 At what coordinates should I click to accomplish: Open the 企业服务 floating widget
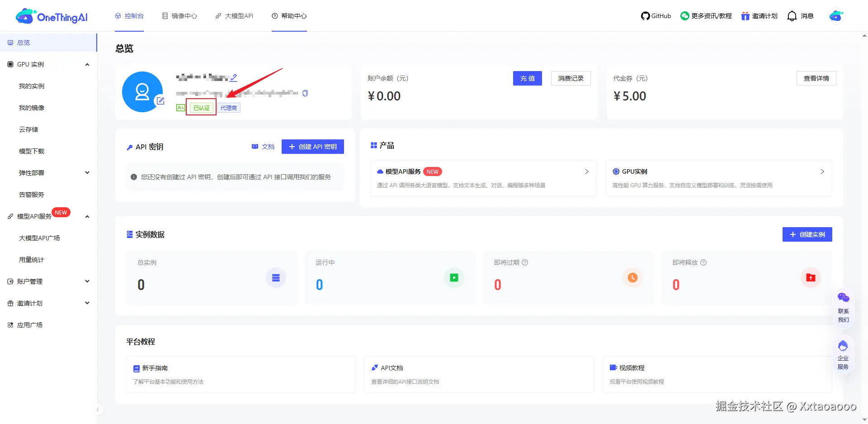point(843,355)
